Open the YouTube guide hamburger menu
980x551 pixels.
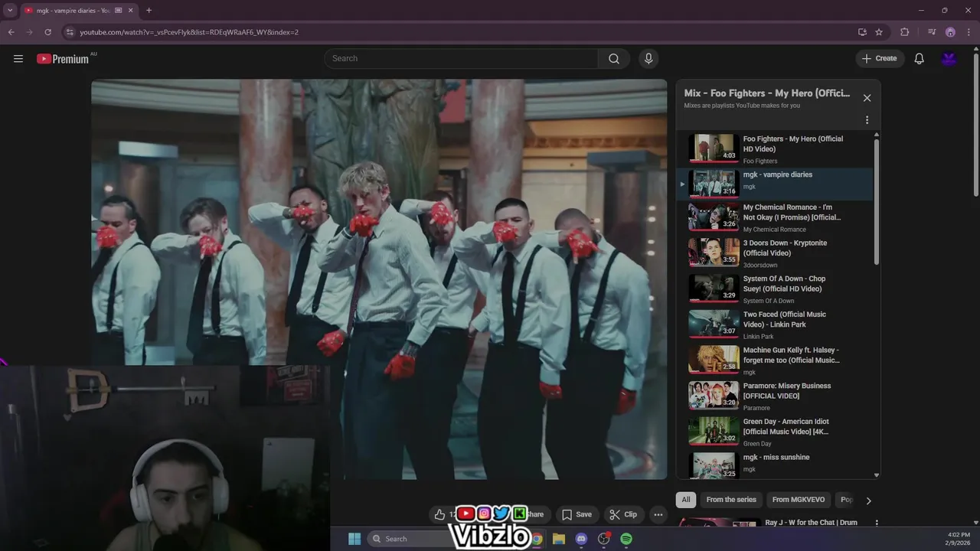click(18, 59)
